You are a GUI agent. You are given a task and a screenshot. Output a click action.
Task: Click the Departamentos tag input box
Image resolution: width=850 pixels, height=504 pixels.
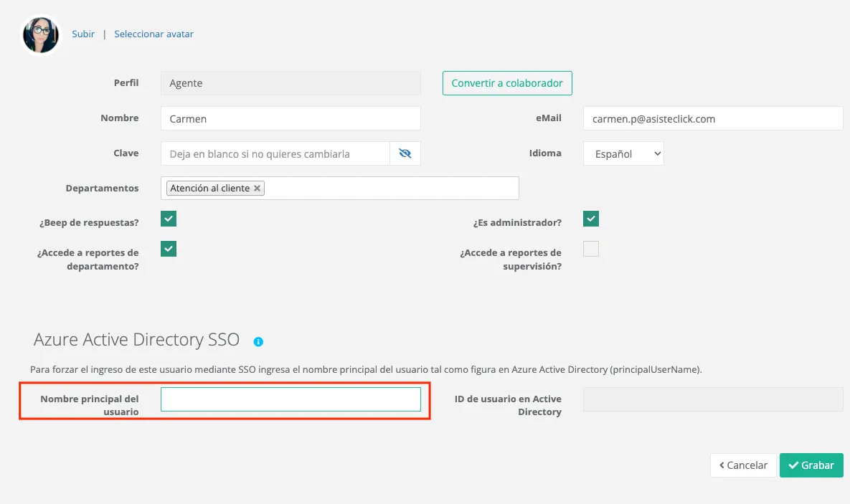point(340,188)
